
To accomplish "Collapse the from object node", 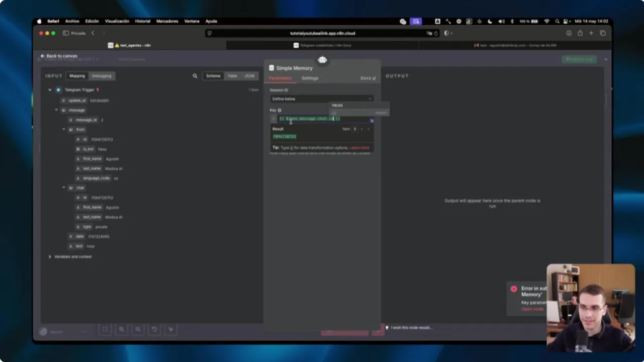I will click(64, 130).
